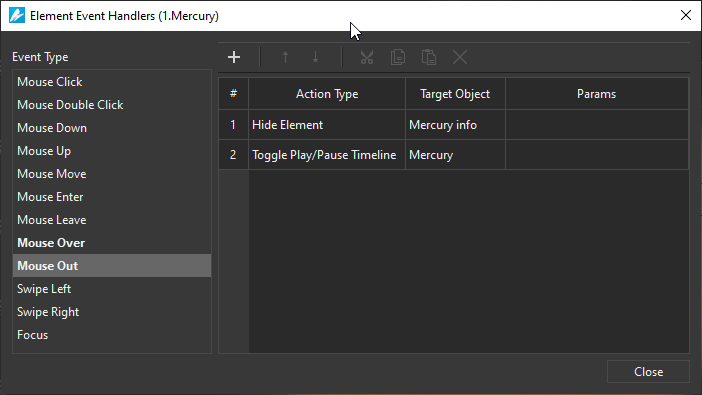Pick the Mouse Enter event

pos(112,197)
